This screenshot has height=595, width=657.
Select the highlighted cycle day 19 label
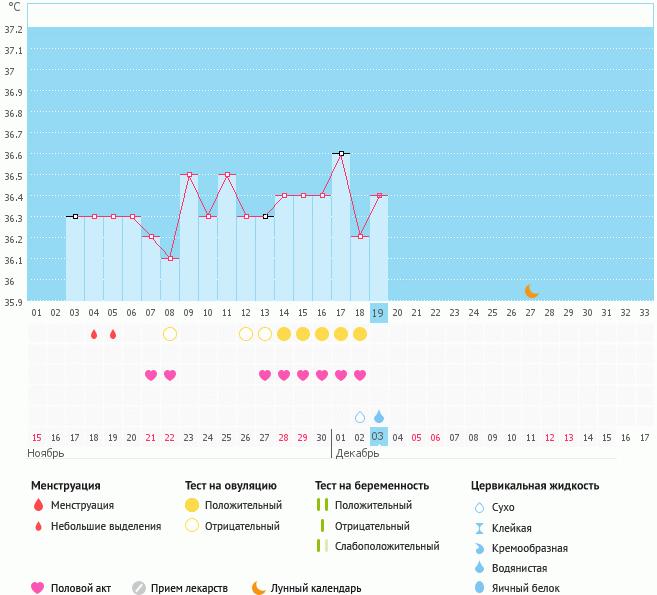coord(379,312)
